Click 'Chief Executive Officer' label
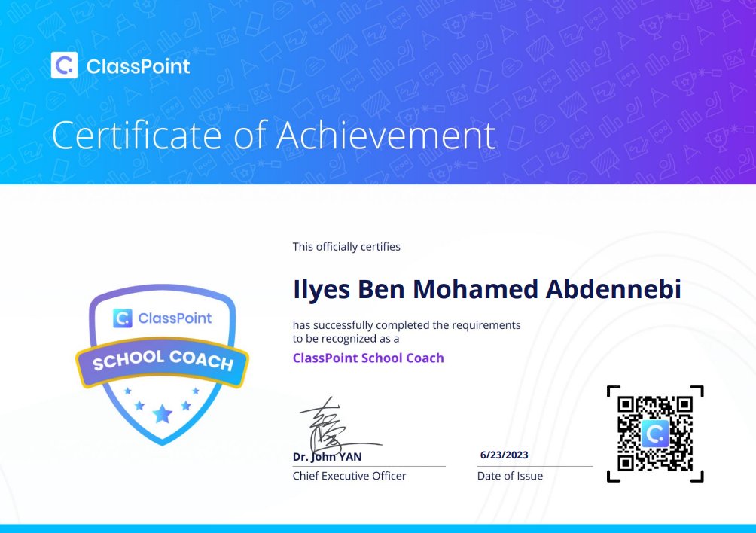 tap(349, 476)
